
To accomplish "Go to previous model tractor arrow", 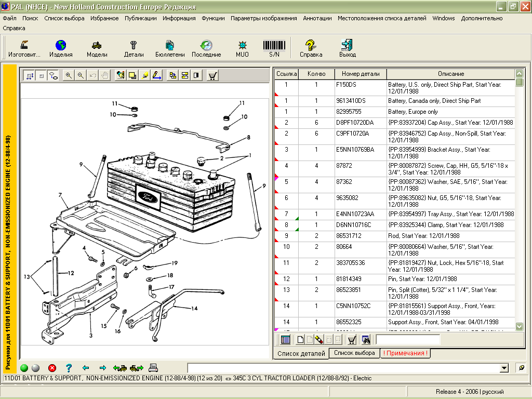I will [x=120, y=368].
